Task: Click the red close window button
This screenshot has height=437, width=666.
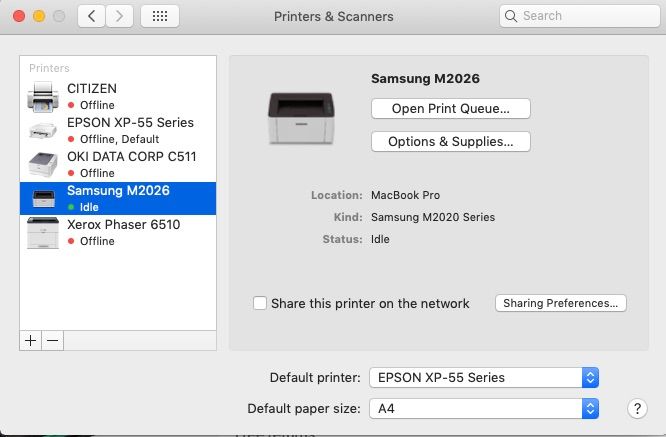Action: (x=19, y=16)
